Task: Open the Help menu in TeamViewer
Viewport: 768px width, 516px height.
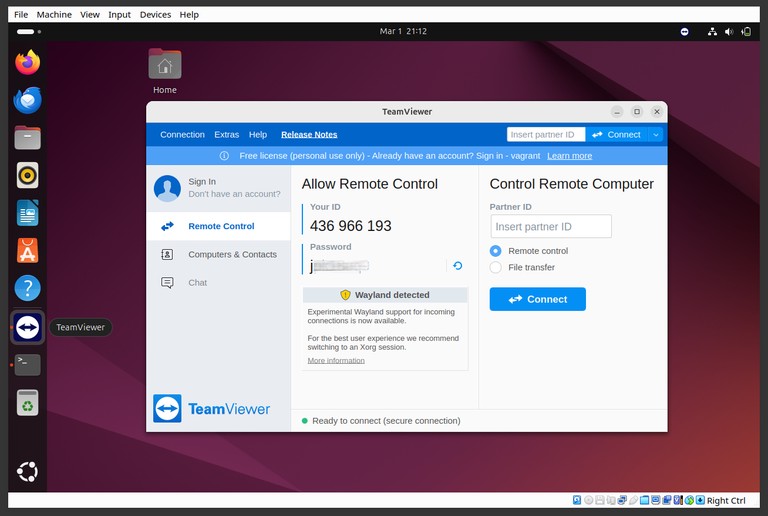Action: click(258, 135)
